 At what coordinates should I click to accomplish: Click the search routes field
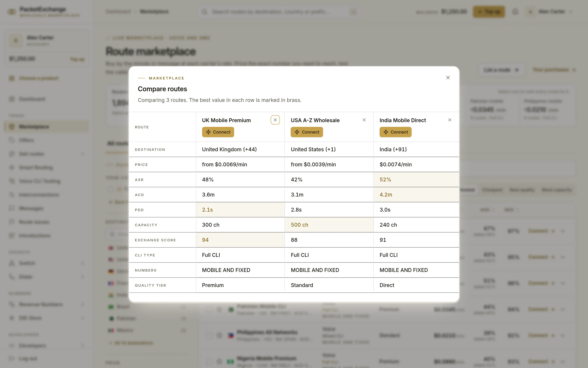279,12
